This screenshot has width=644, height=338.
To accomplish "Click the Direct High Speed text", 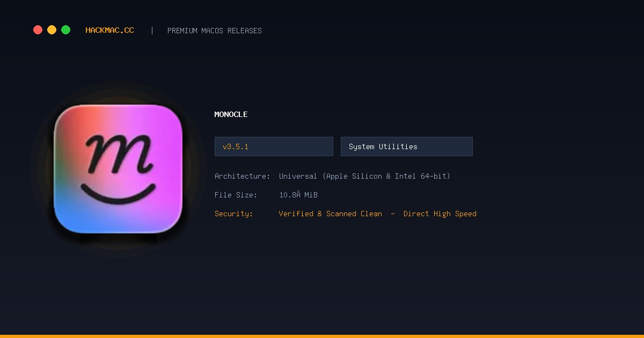I will 440,214.
